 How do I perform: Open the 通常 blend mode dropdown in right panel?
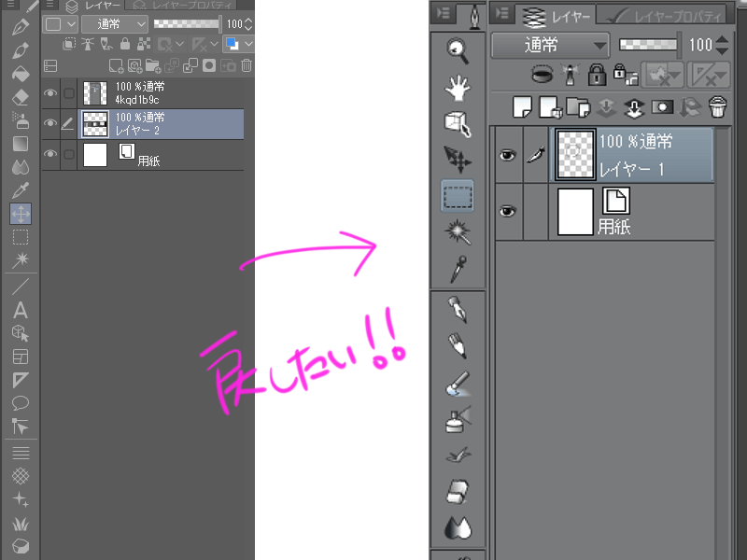click(550, 45)
